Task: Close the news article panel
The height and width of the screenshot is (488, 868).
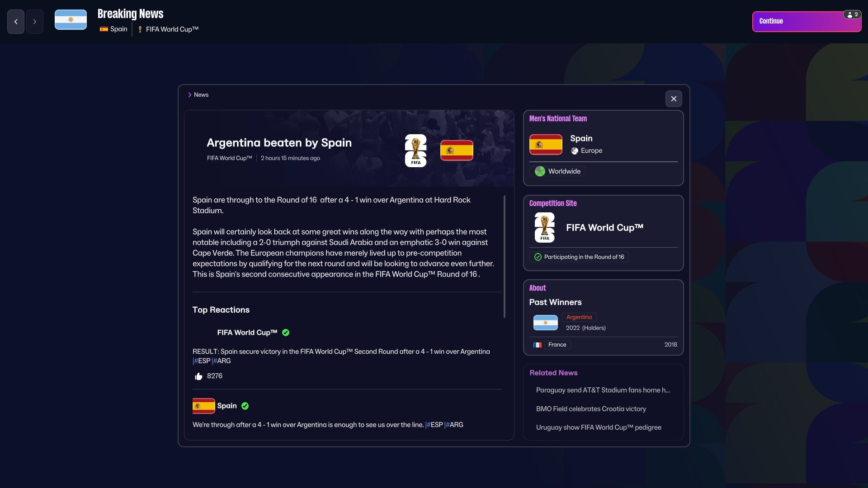Action: (x=674, y=99)
